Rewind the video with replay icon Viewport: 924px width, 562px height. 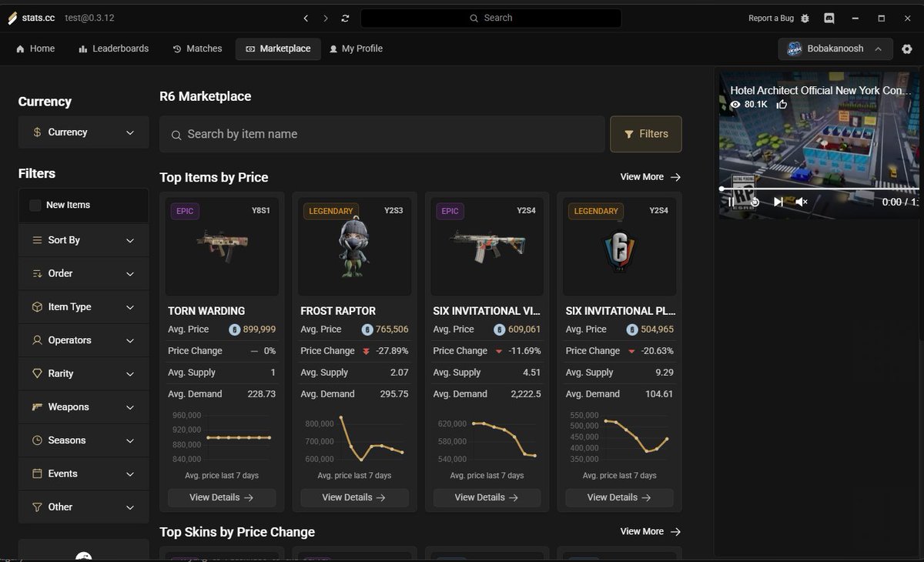[755, 202]
